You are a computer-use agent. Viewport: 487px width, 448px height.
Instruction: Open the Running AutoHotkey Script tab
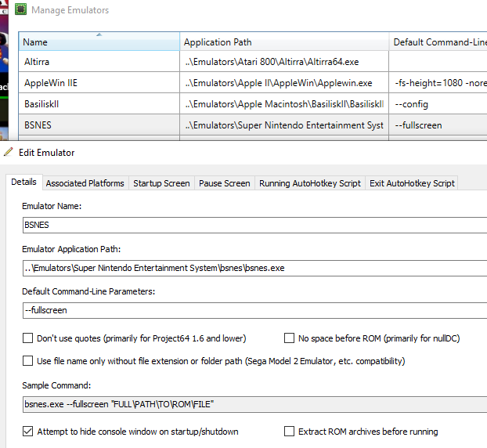pyautogui.click(x=310, y=183)
